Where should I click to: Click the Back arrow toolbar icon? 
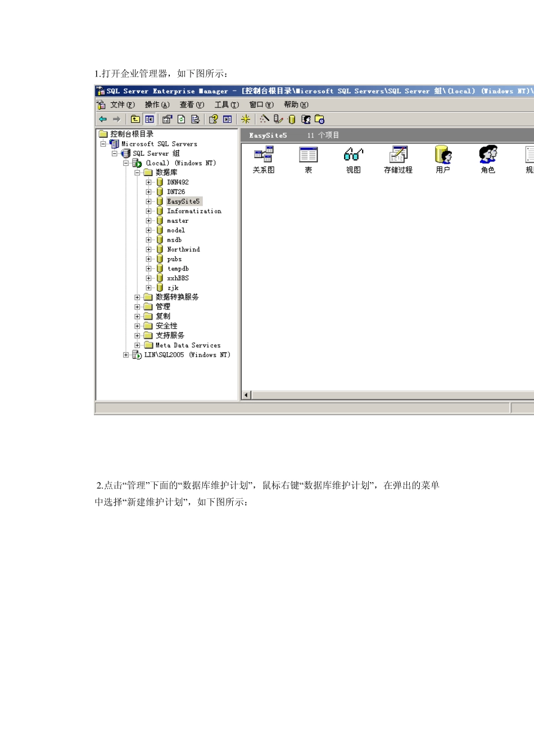tap(103, 119)
